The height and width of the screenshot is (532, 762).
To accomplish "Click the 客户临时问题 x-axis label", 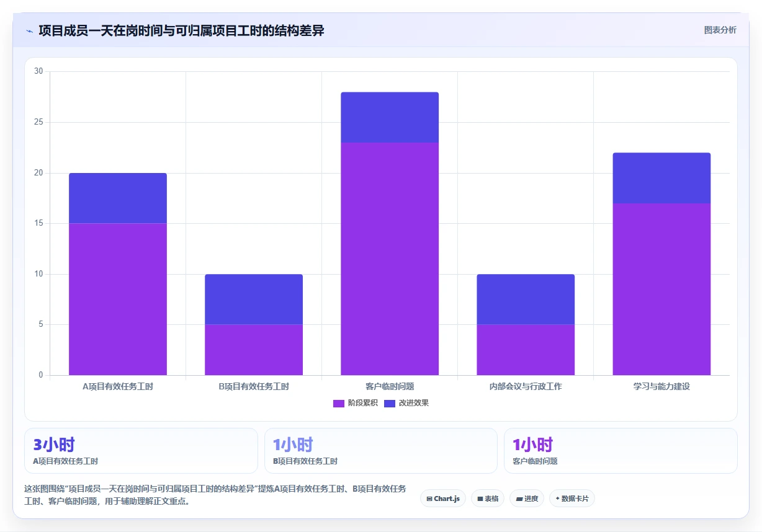I will click(x=390, y=386).
